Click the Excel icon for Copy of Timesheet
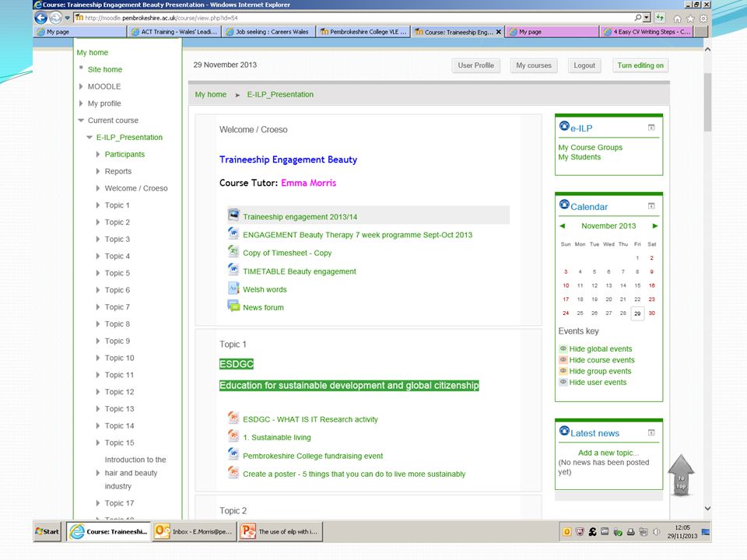 point(233,251)
